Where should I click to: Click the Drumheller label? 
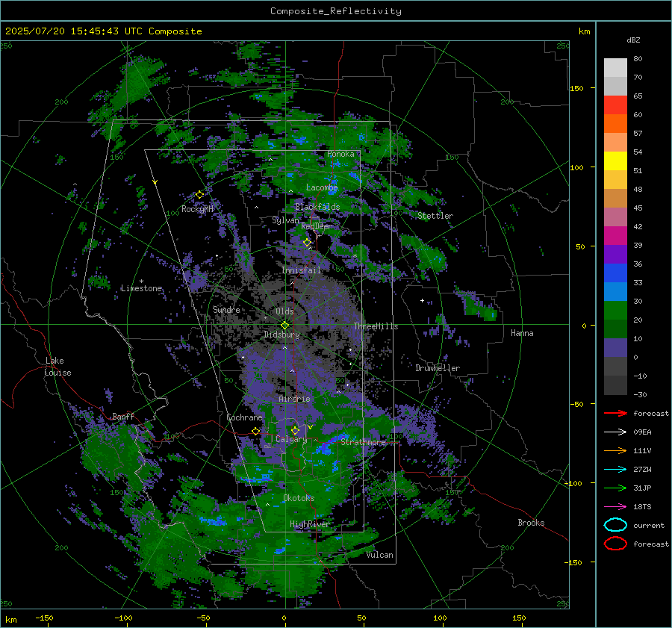[x=438, y=368]
